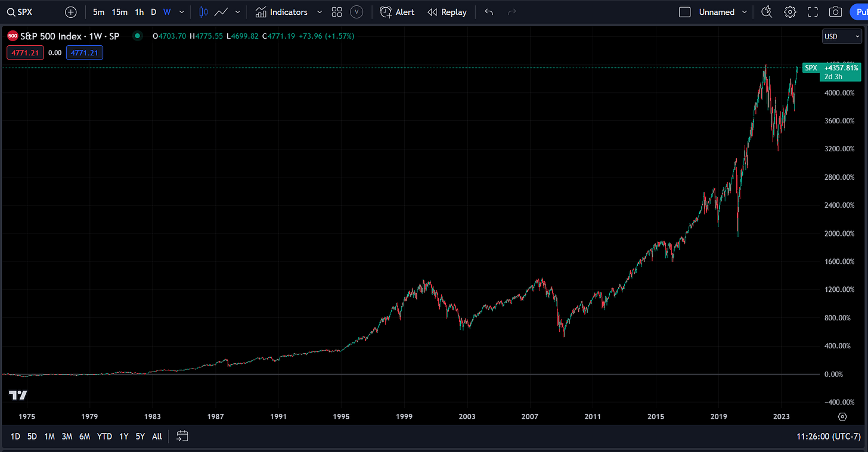The image size is (868, 452).
Task: Open Indicators panel
Action: coord(281,12)
